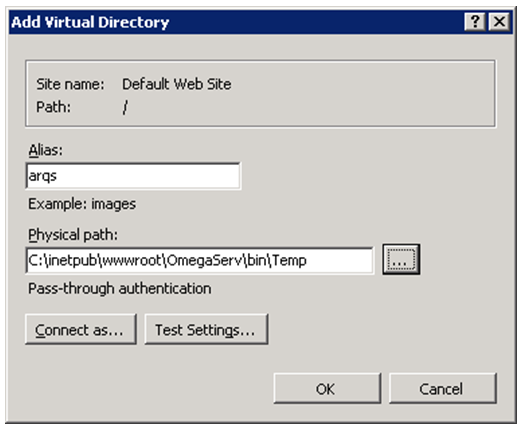Screen dimensions: 520x425
Task: Place cursor on Temp in physical path
Action: click(289, 260)
